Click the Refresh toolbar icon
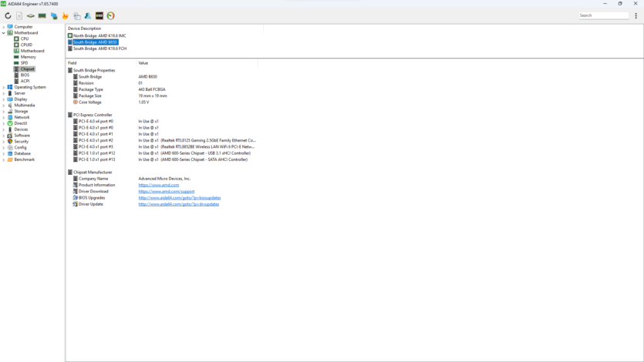This screenshot has height=362, width=644. (8, 15)
